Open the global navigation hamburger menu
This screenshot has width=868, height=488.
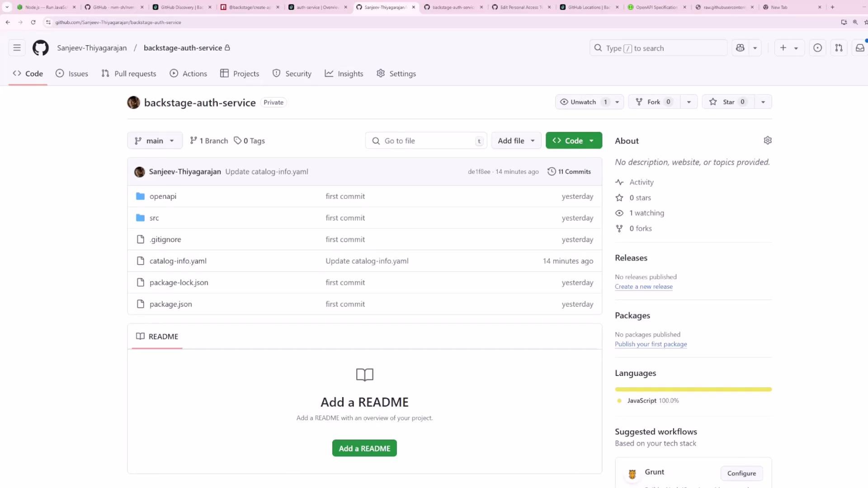[x=17, y=48]
